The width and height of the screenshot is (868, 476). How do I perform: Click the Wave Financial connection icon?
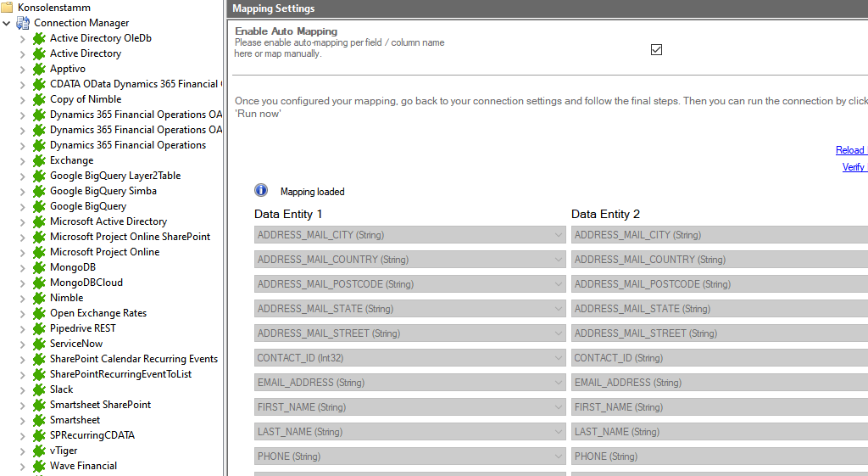[39, 466]
